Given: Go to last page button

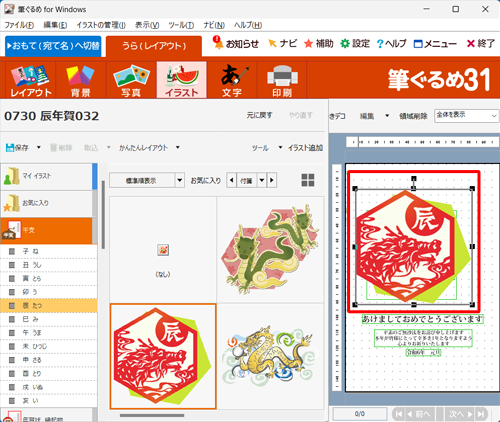Looking at the screenshot, I should (x=481, y=414).
